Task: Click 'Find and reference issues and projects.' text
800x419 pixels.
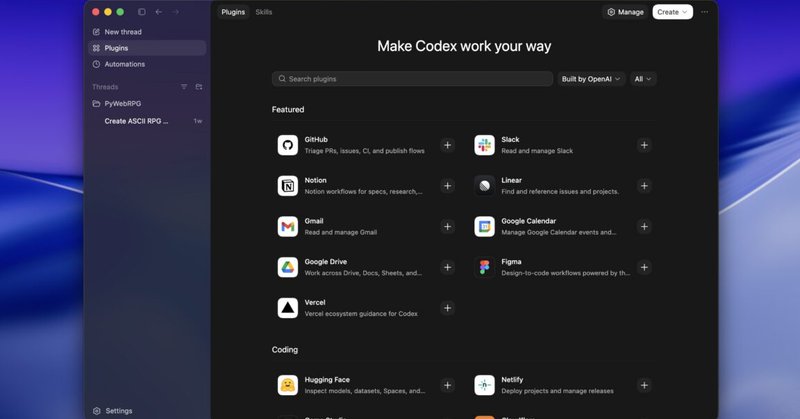Action: point(560,192)
